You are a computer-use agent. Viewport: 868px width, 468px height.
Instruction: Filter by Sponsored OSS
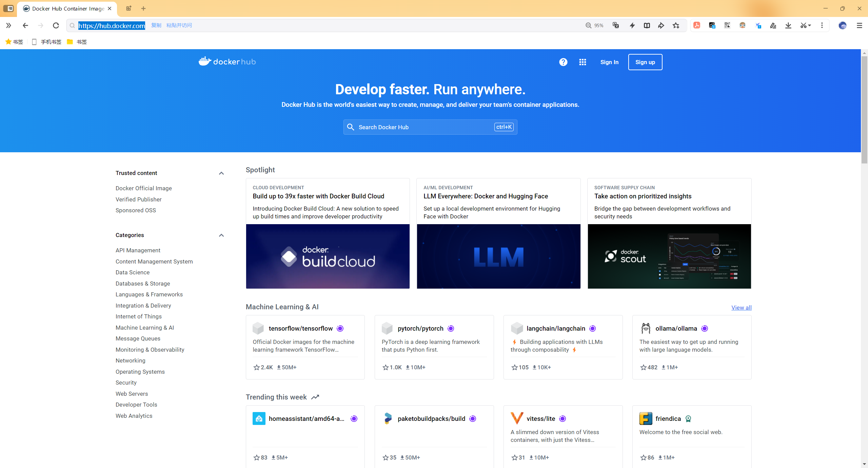136,210
